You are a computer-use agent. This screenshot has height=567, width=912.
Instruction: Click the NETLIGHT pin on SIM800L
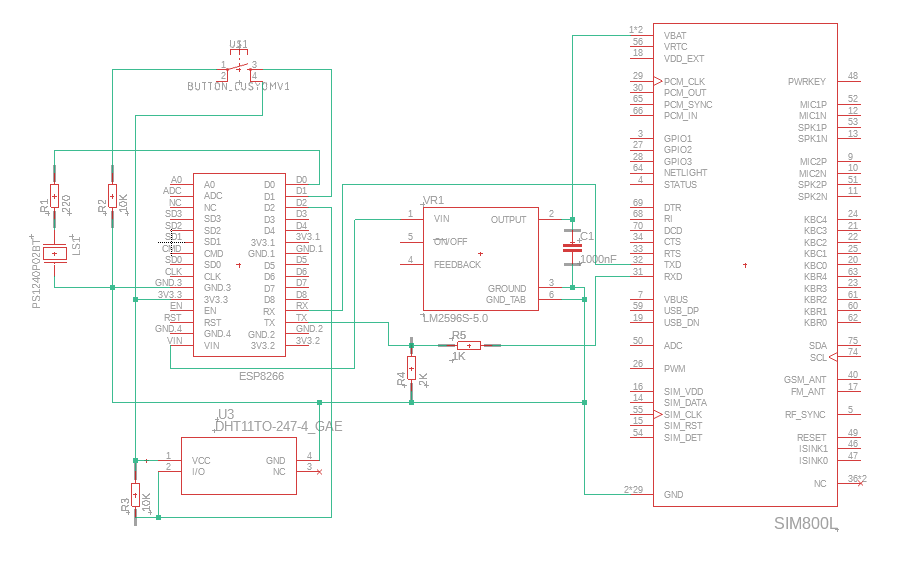point(685,173)
